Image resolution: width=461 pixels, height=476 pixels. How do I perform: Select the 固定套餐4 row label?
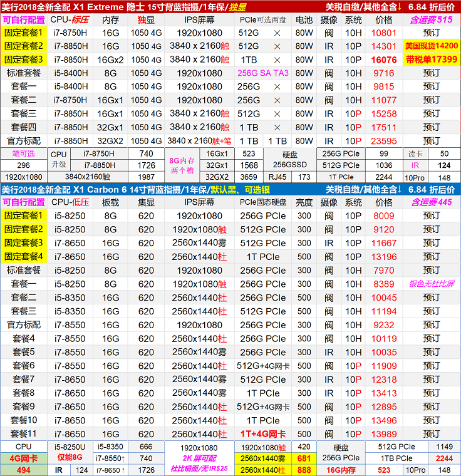point(23,256)
